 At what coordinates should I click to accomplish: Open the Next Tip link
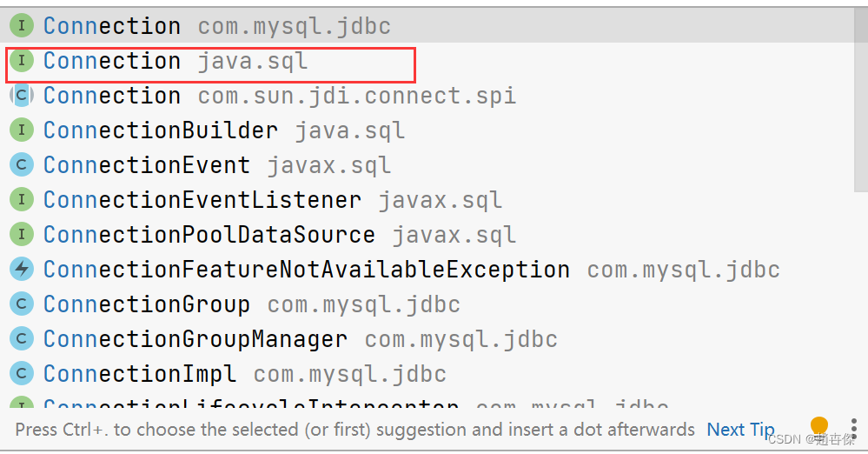click(x=740, y=430)
